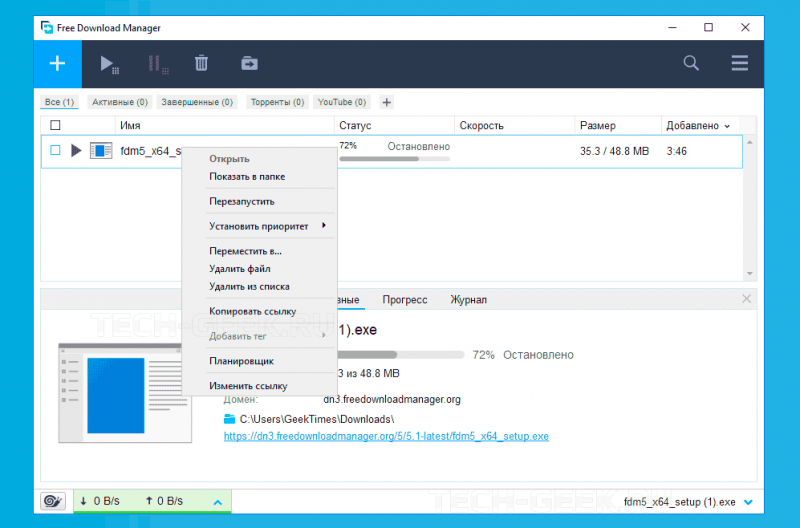
Task: Click the large progress bar in the details panel
Action: click(401, 355)
